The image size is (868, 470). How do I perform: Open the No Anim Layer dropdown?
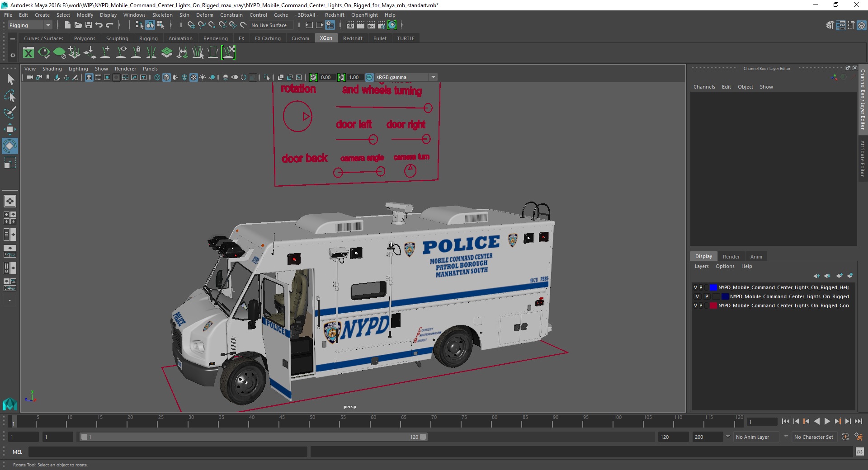pyautogui.click(x=757, y=437)
